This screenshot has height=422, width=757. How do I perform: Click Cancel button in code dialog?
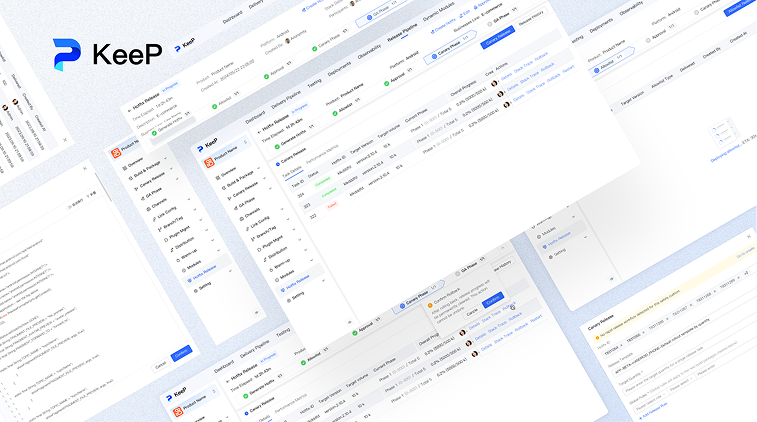pyautogui.click(x=161, y=365)
